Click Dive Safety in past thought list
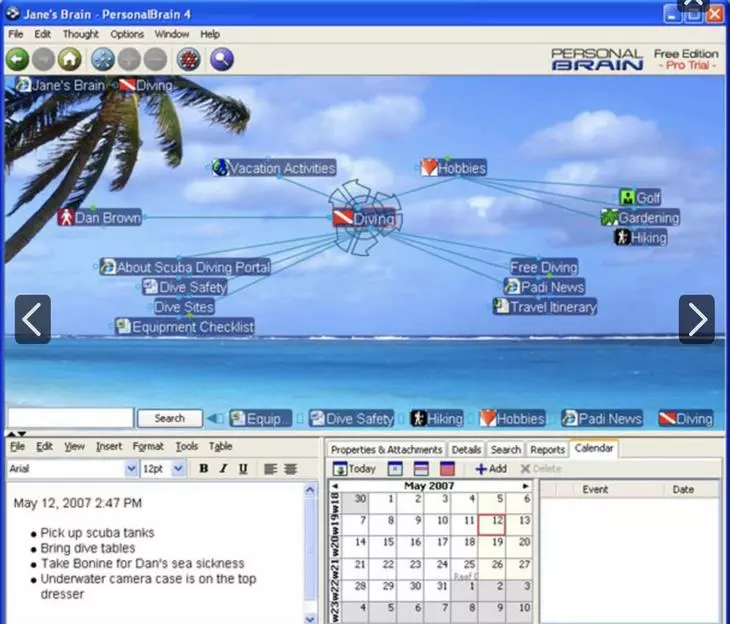Screen dimensions: 730x624 [351, 418]
